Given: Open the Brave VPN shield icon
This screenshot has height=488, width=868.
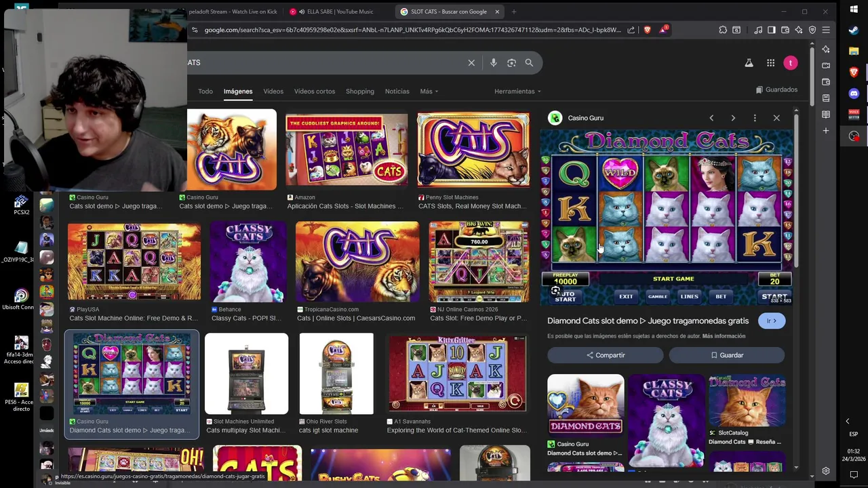Looking at the screenshot, I should tap(812, 30).
